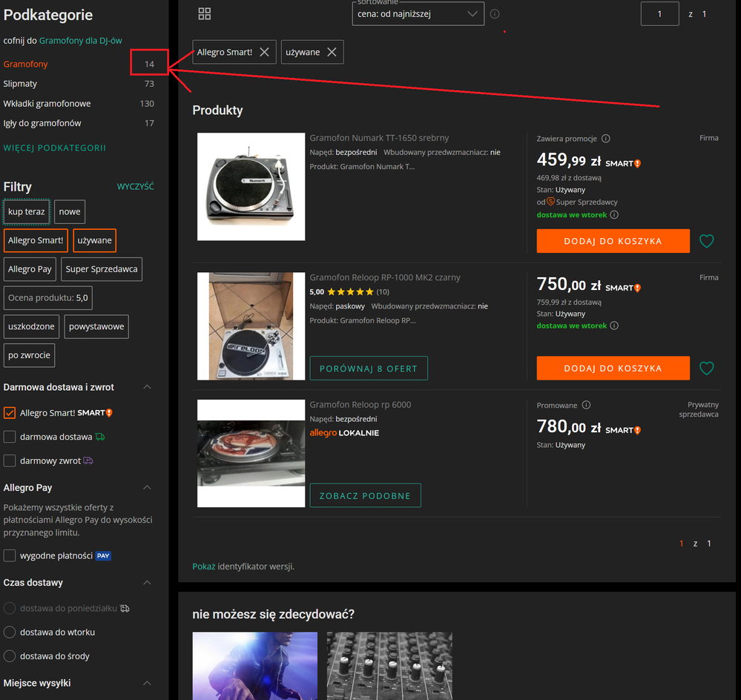The height and width of the screenshot is (700, 741).
Task: Click info icon next to Promowane
Action: click(x=587, y=406)
